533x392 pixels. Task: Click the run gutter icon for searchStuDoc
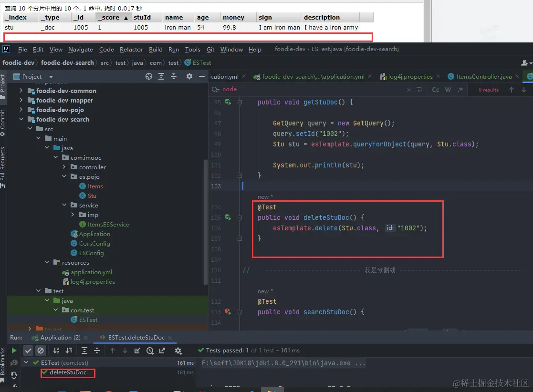click(228, 312)
